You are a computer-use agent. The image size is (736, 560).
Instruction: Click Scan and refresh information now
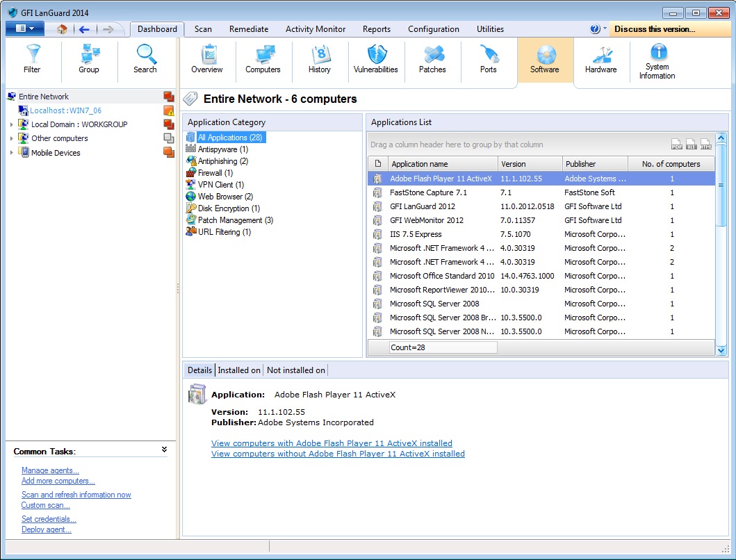point(76,495)
